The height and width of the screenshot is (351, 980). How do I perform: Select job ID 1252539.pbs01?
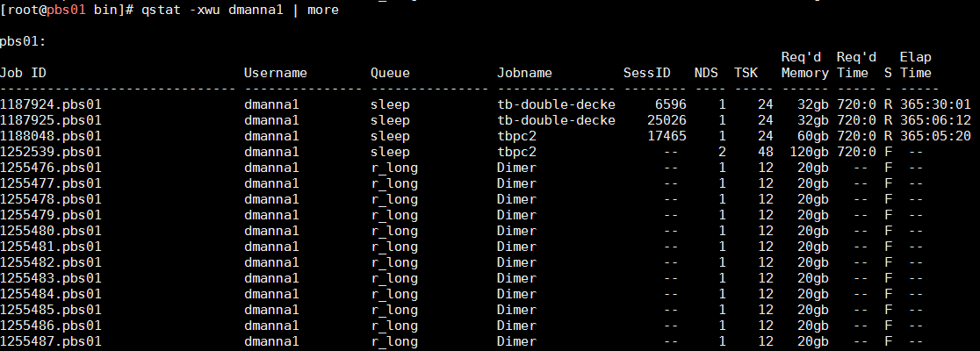50,152
